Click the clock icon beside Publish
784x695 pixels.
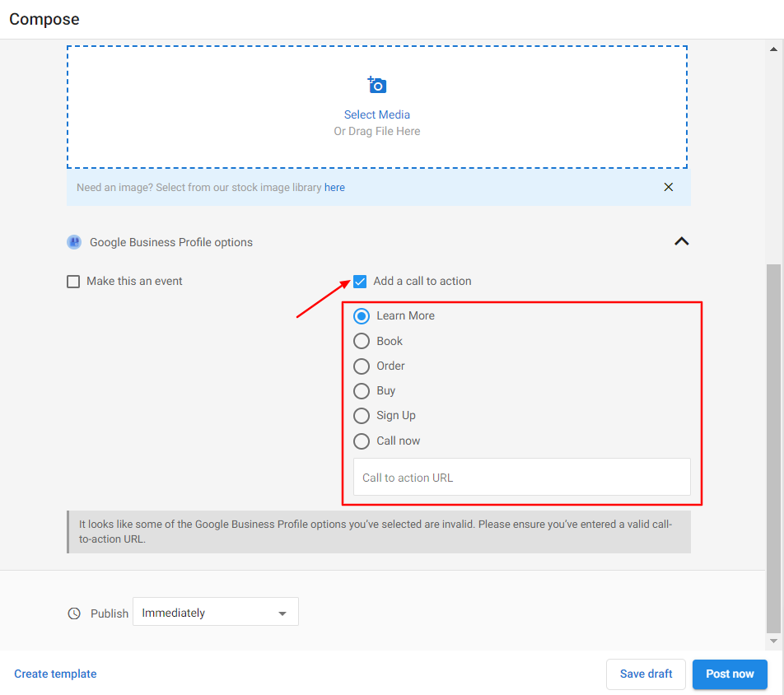coord(74,613)
